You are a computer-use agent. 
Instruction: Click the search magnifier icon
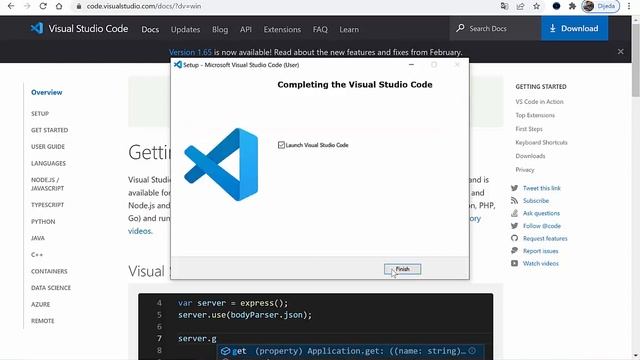click(x=460, y=28)
